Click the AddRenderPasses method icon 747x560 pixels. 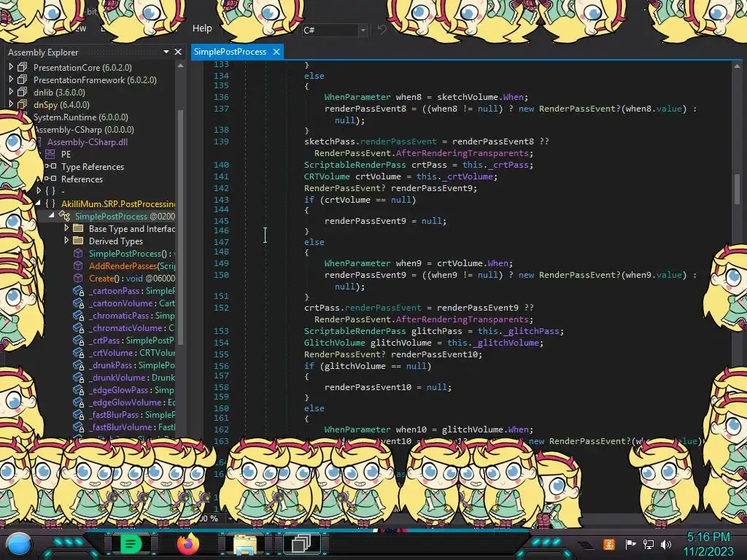tap(78, 265)
